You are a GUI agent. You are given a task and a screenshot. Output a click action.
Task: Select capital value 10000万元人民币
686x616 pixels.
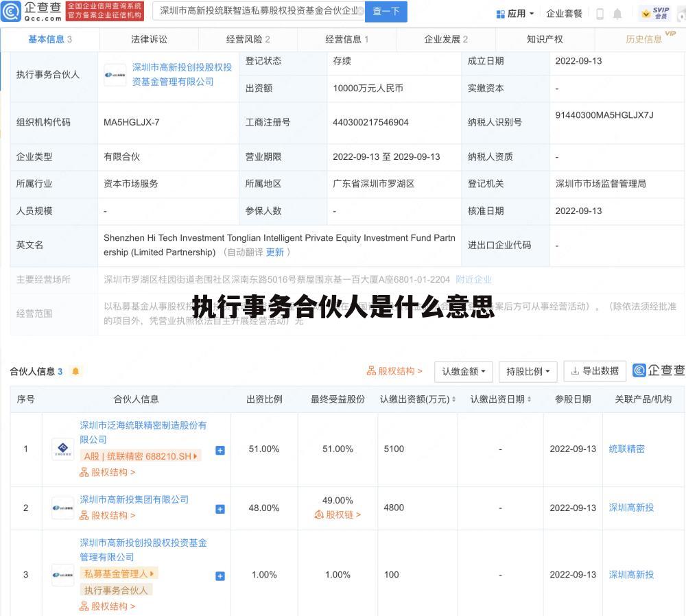pos(368,88)
